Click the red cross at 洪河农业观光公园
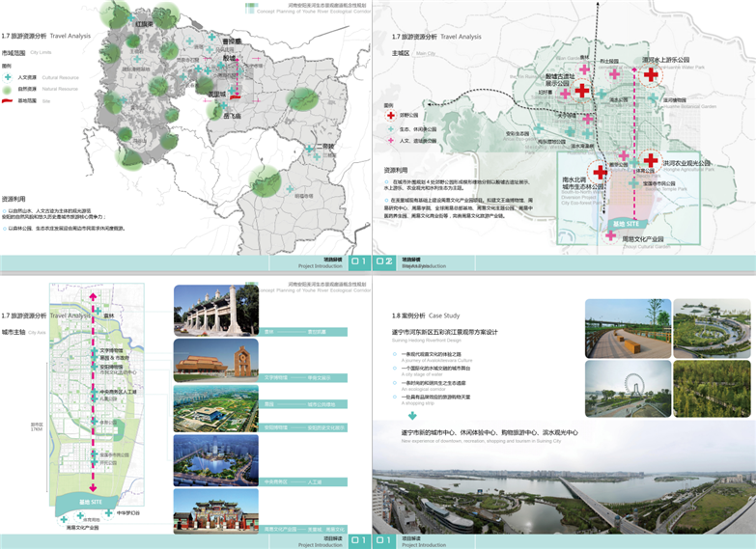This screenshot has height=549, width=756. click(651, 159)
